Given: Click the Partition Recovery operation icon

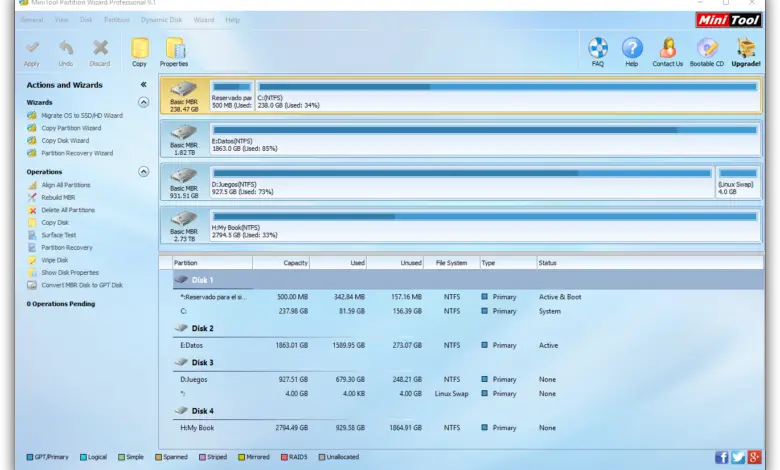Looking at the screenshot, I should pyautogui.click(x=32, y=248).
